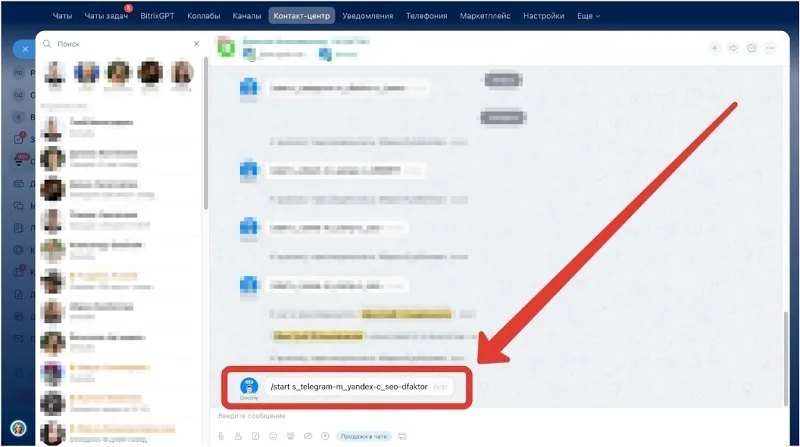
Task: Open Уведомления in top navigation
Action: tap(367, 16)
